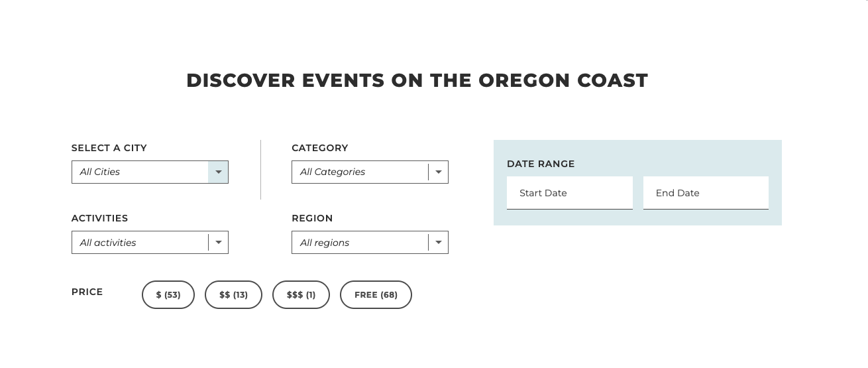The height and width of the screenshot is (368, 868).
Task: Click the Category label text
Action: pos(319,148)
